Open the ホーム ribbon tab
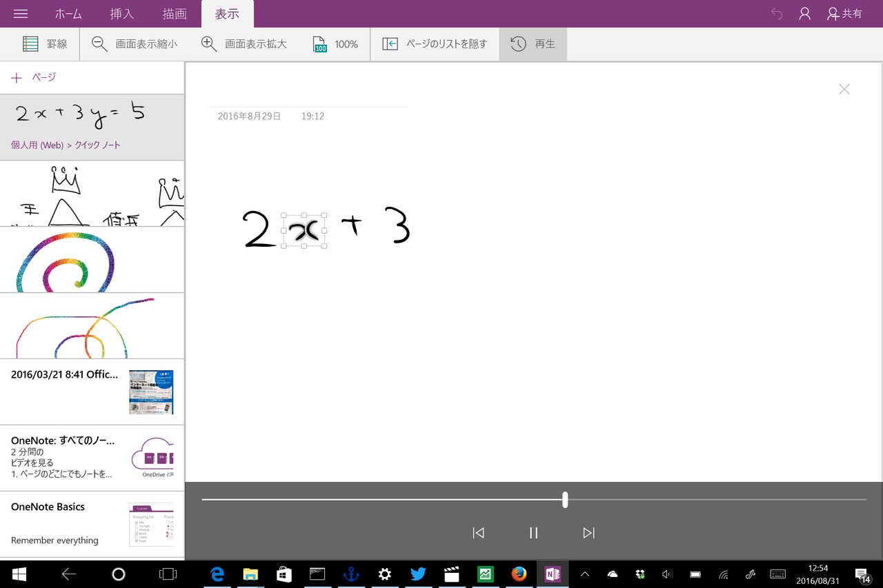 click(67, 13)
